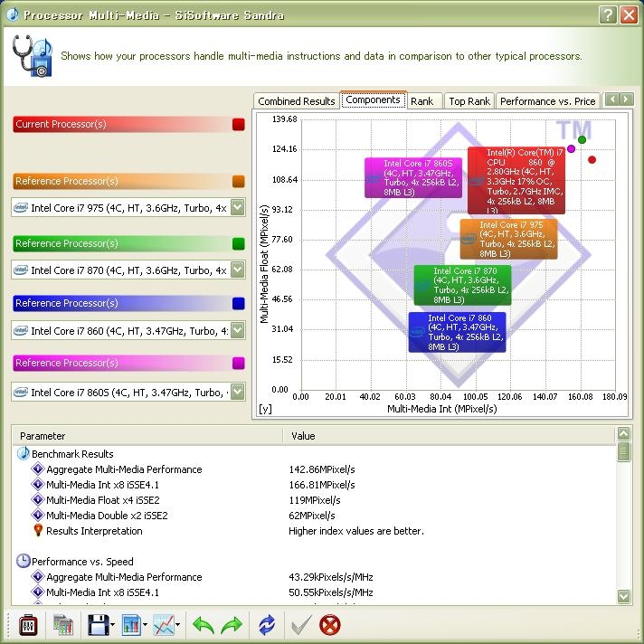Expand the bar chart icon dropdown arrow
This screenshot has height=644, width=644.
145,625
